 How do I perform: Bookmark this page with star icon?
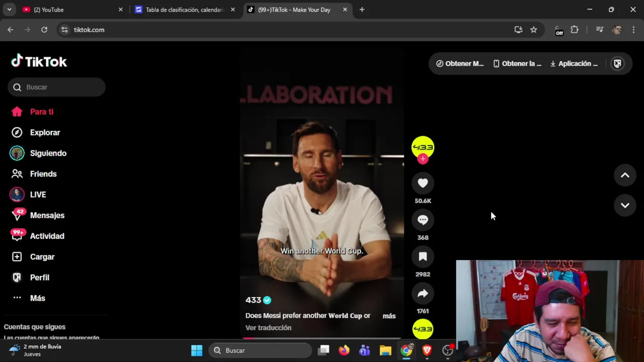(x=533, y=30)
